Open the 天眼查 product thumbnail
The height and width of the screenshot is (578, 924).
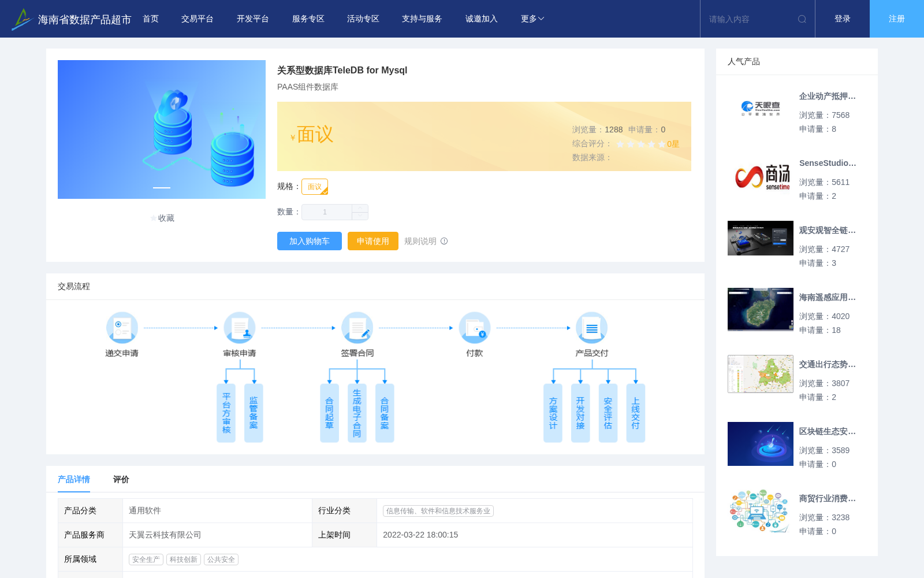[761, 109]
